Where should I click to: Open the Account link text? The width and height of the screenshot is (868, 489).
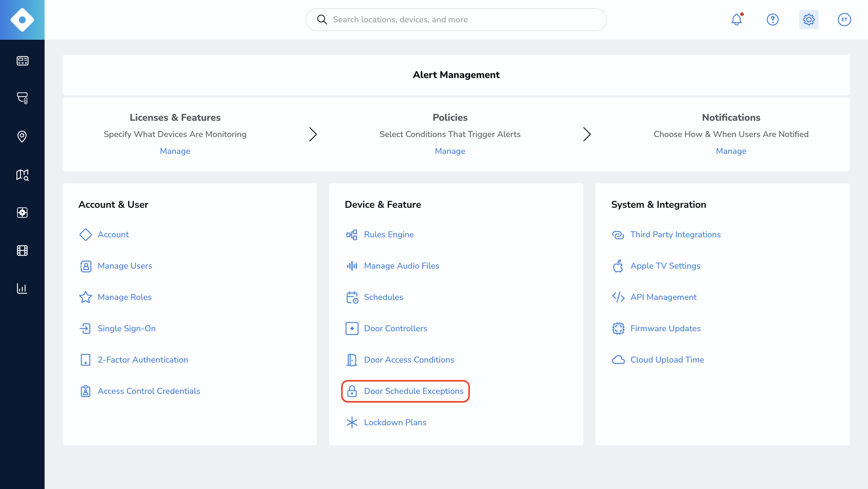[113, 235]
